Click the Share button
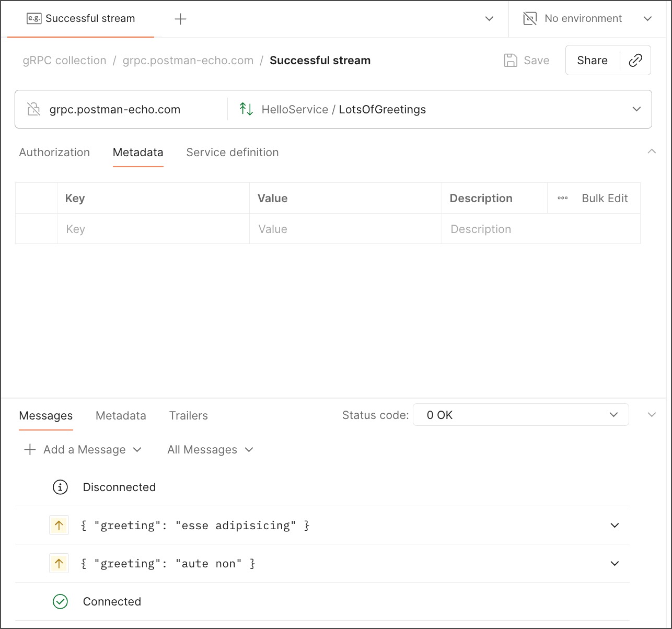 pos(592,60)
